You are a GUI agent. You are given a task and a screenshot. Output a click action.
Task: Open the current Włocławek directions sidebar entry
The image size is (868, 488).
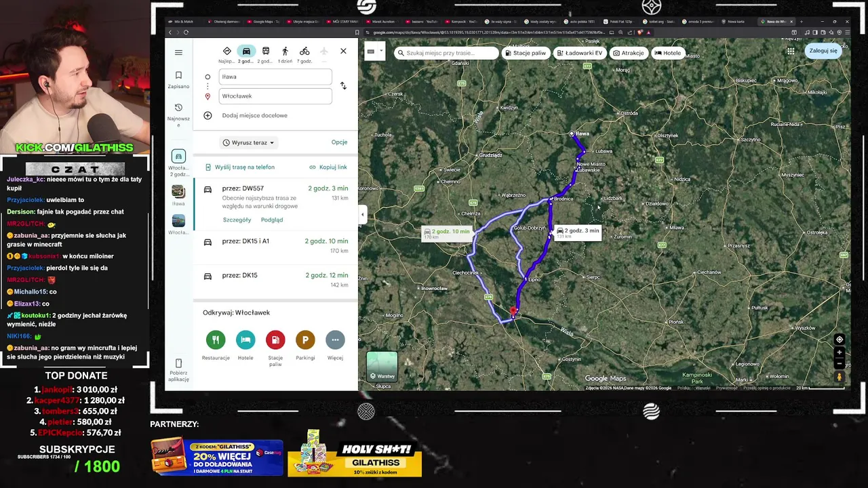coord(178,163)
